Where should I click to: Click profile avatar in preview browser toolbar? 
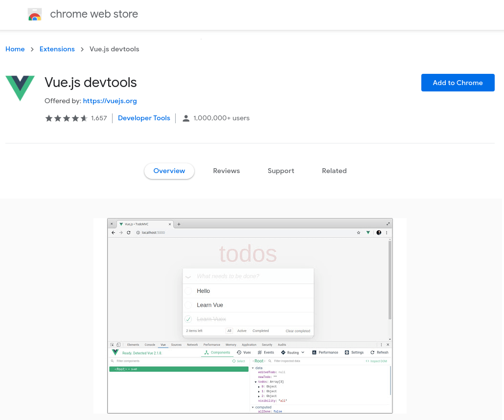tap(379, 232)
